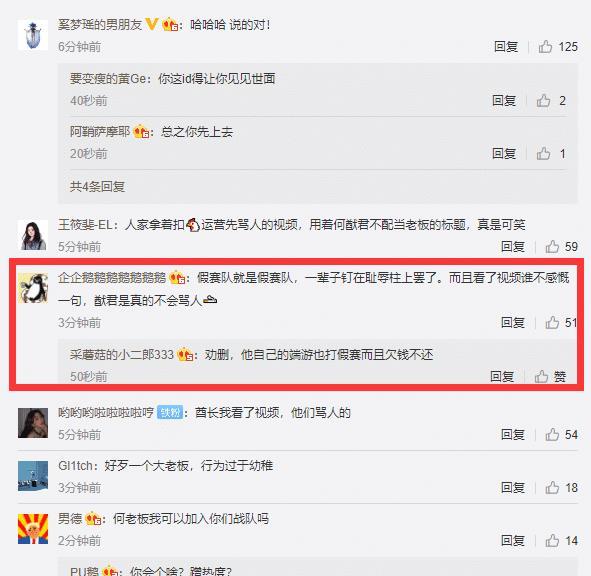Click 赞 on 采蘑菇的小二郎333's reply

[x=550, y=376]
